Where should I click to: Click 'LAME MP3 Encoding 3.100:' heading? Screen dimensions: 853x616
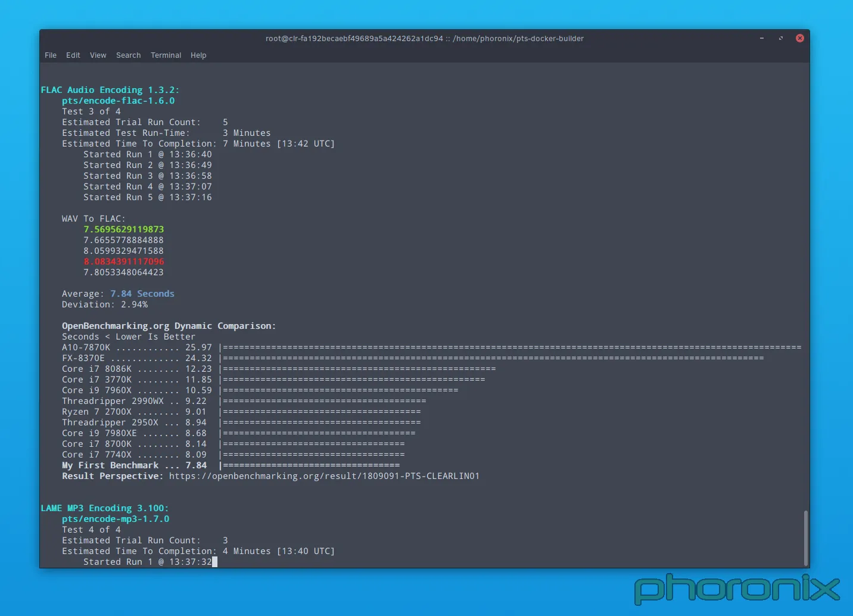[105, 508]
